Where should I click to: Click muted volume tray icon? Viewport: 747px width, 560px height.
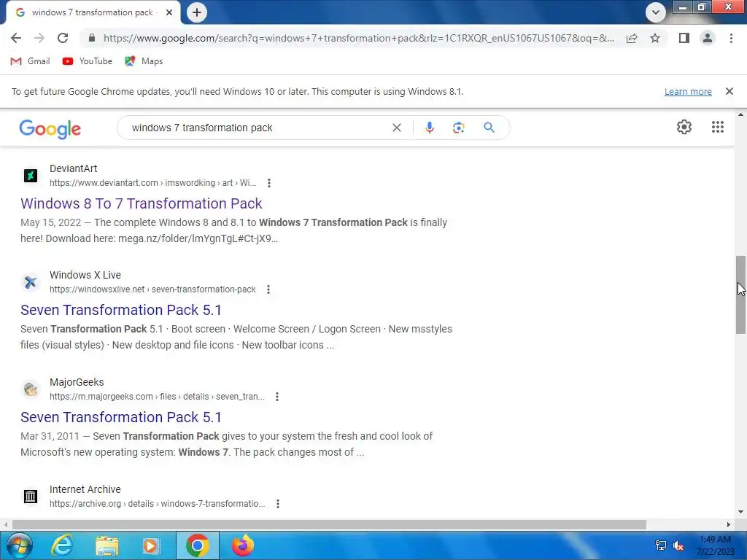point(678,545)
